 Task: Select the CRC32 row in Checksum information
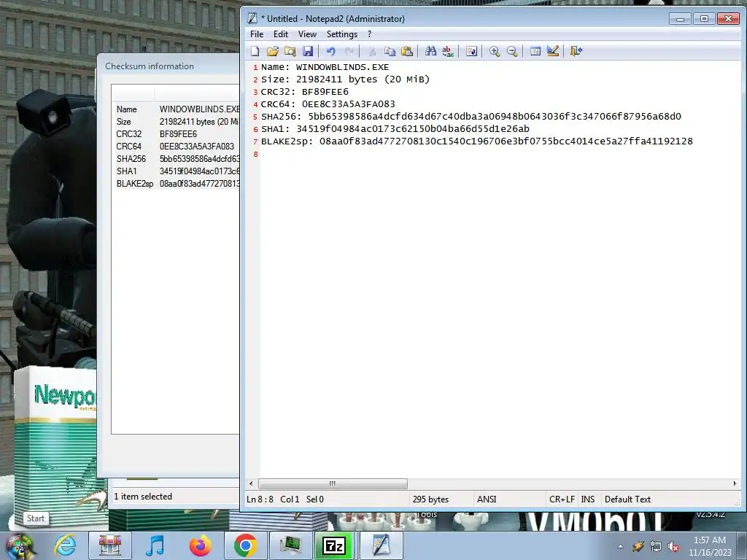[x=177, y=134]
